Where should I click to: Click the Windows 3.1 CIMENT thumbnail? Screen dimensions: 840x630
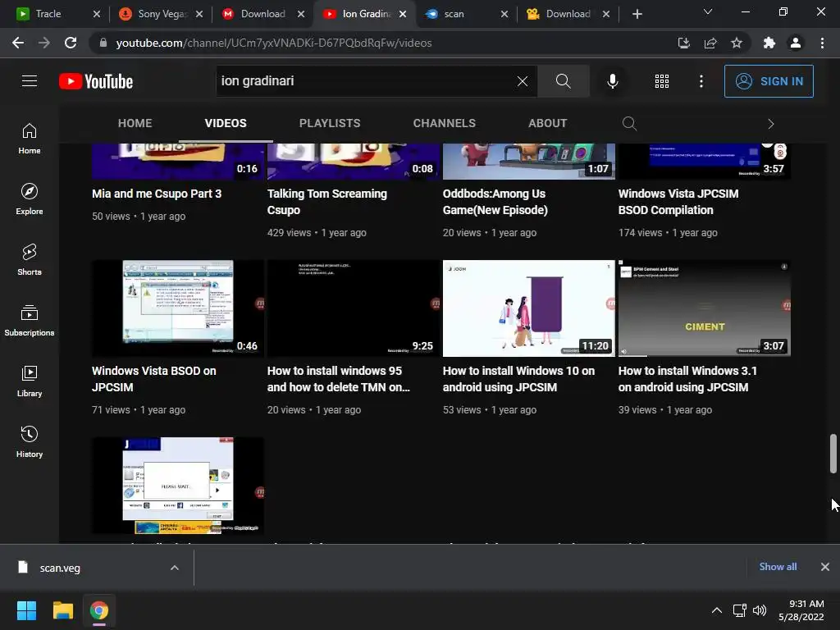click(x=705, y=308)
